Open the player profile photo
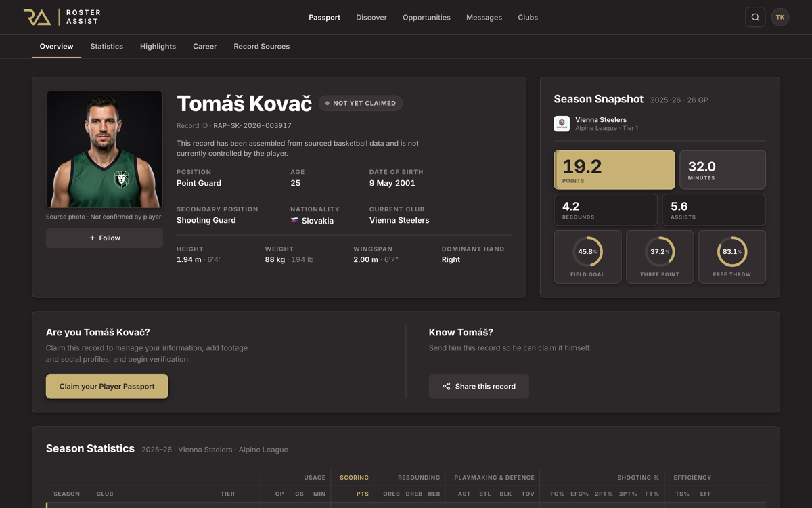Screen dimensions: 812x508 click(104, 149)
